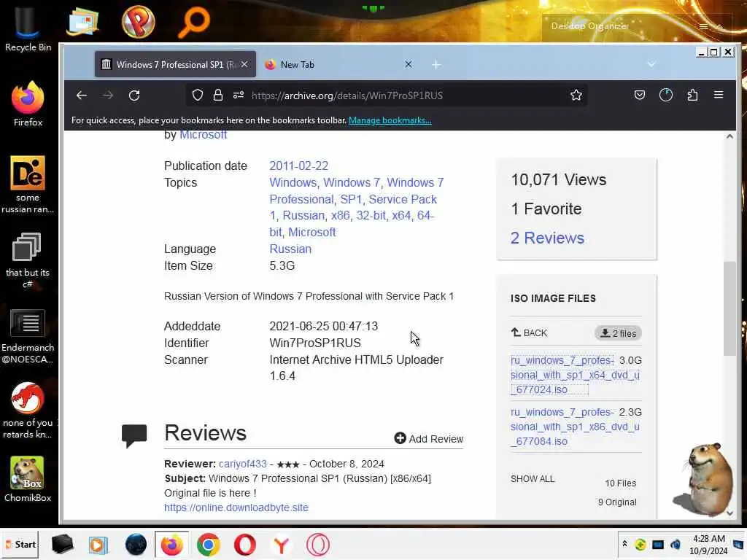The height and width of the screenshot is (560, 747).
Task: Open the Recycle Bin desktop icon
Action: [28, 29]
